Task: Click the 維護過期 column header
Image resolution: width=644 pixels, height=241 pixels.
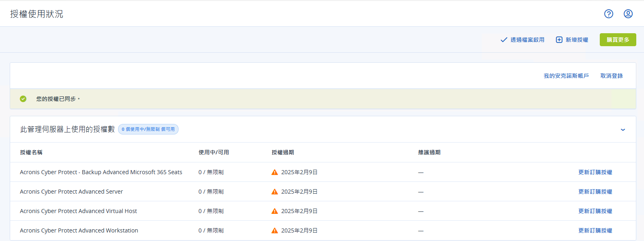Action: click(x=429, y=152)
